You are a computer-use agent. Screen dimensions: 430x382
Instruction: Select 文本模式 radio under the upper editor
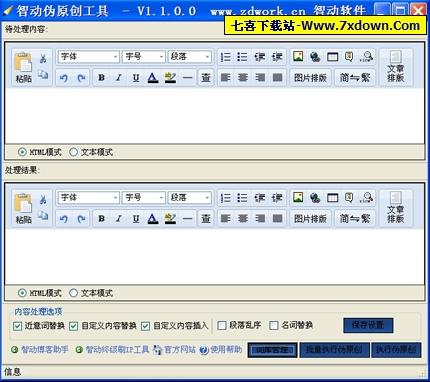point(73,152)
